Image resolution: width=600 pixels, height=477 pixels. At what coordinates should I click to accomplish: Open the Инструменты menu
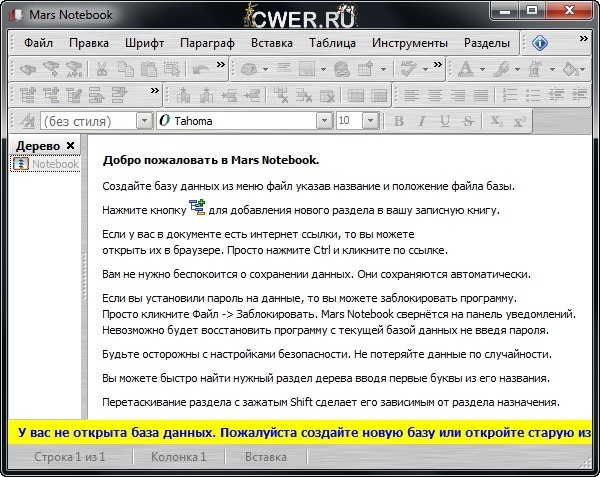coord(409,44)
